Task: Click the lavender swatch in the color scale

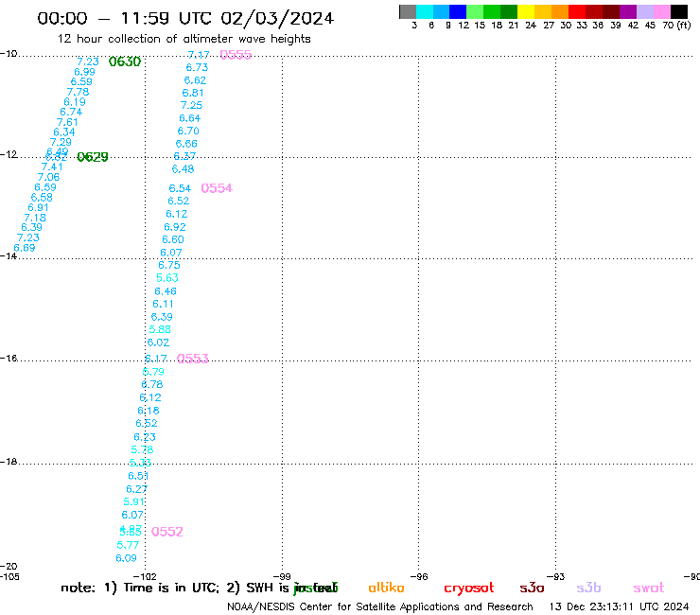Action: 645,11
